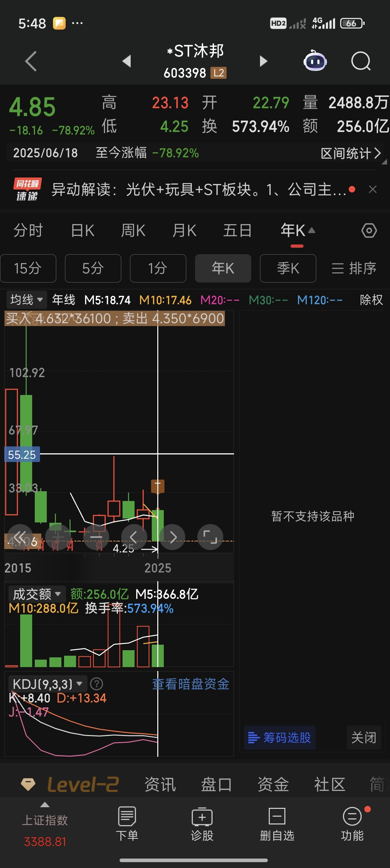Open the 资讯 news tab
The image size is (390, 868).
160,784
